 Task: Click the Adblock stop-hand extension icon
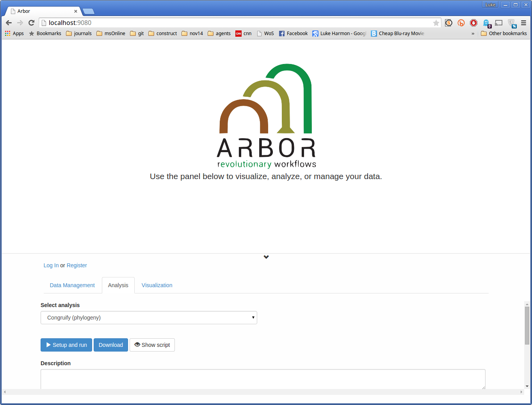point(473,23)
